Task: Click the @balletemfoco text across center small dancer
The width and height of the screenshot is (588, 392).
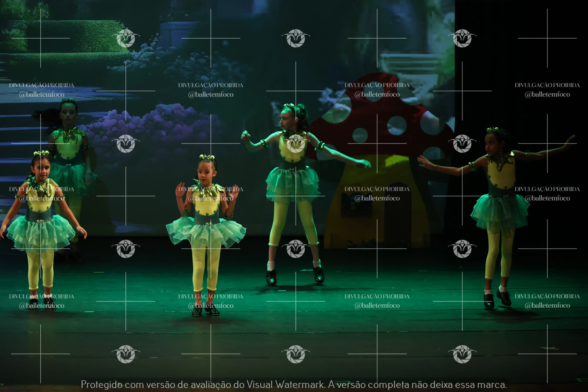Action: (x=211, y=198)
